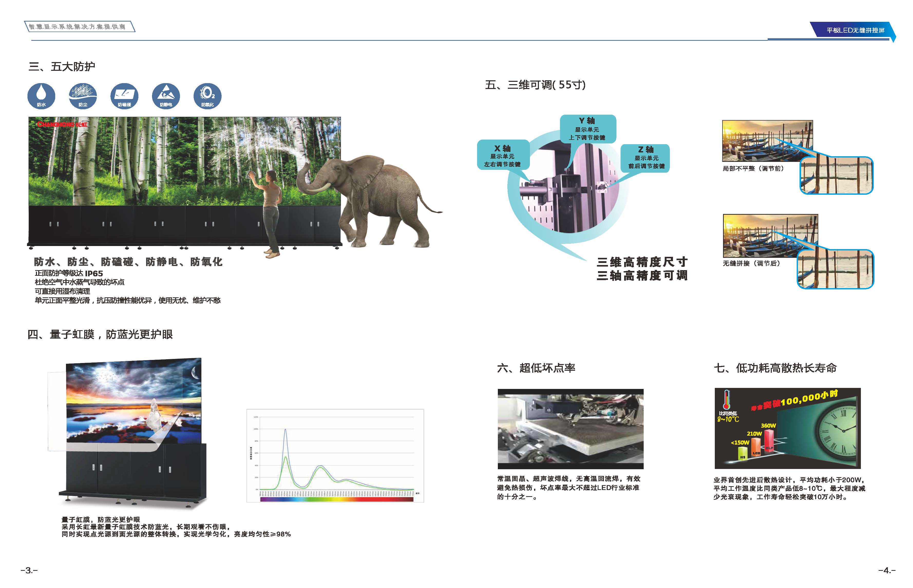Click the rainbow spectrum color bar
The height and width of the screenshot is (588, 913).
337,499
